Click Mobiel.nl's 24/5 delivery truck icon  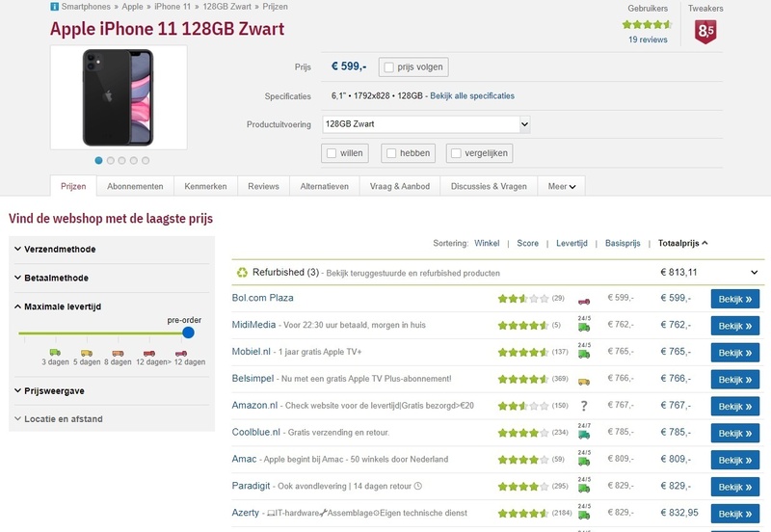584,351
